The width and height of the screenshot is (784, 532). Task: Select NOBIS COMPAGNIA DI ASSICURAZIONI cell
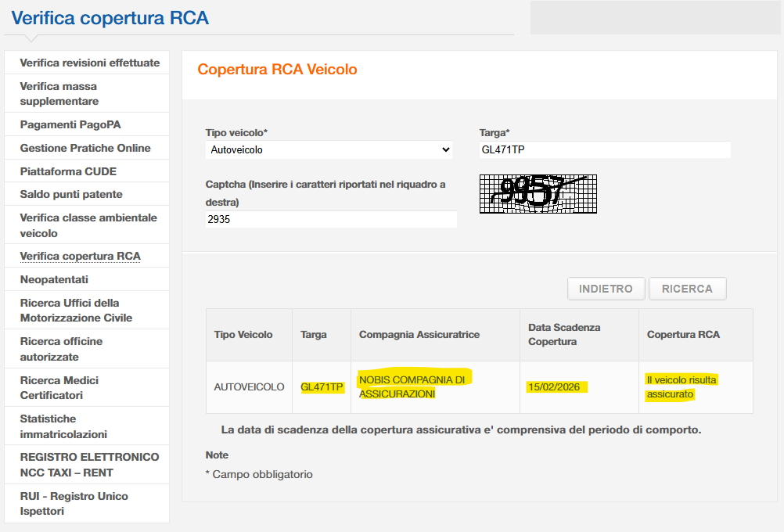pyautogui.click(x=436, y=387)
